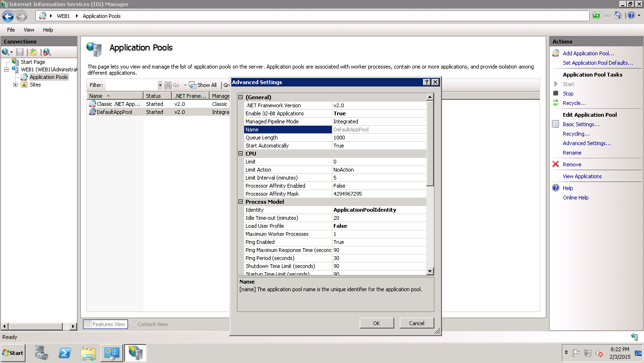Click the Back navigation arrow button
The width and height of the screenshot is (644, 363).
tap(8, 16)
